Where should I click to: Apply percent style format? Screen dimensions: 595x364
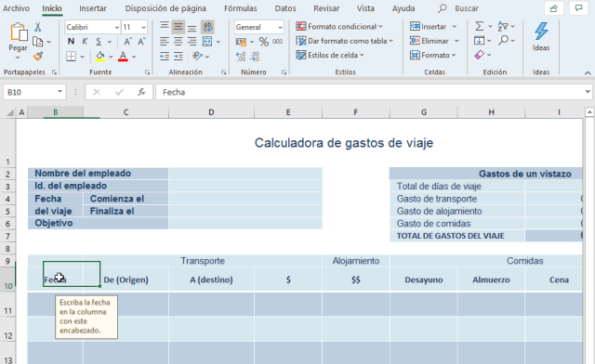pyautogui.click(x=264, y=42)
